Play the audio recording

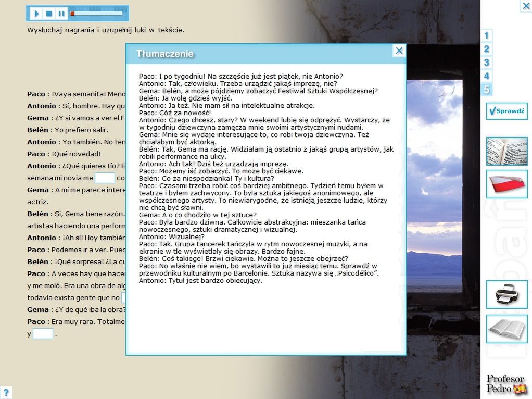click(x=36, y=14)
